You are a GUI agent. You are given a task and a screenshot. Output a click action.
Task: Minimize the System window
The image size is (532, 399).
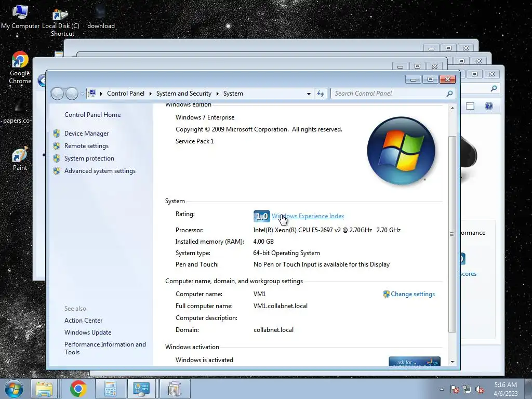pos(413,79)
